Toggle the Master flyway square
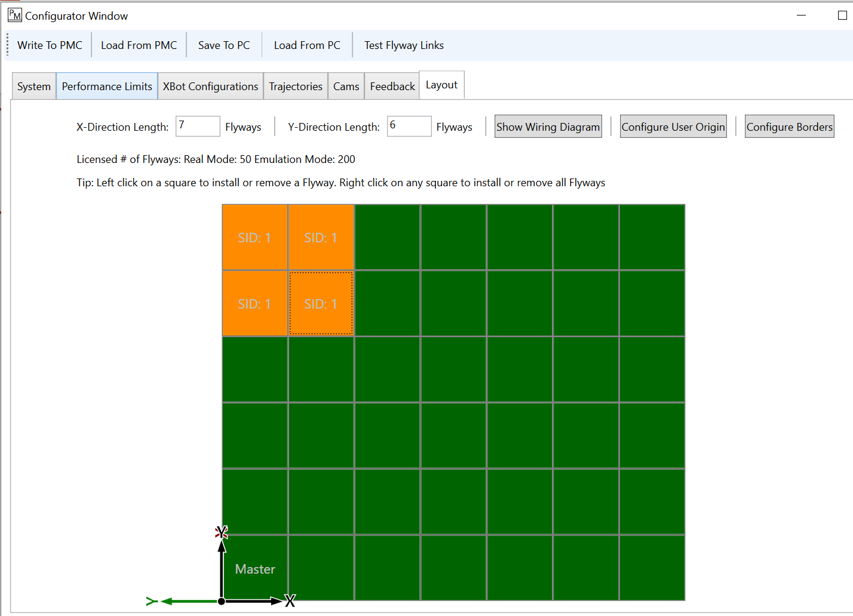 [256, 568]
